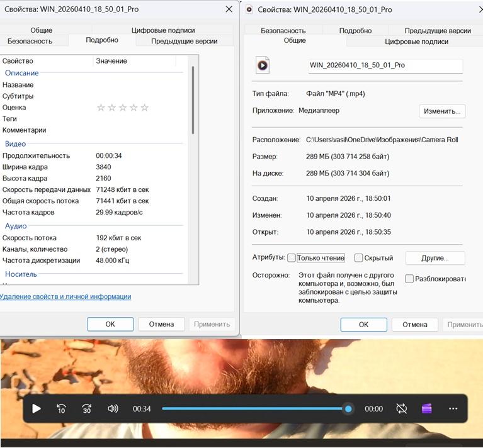
Task: Mute the volume speaker icon
Action: coord(113,408)
